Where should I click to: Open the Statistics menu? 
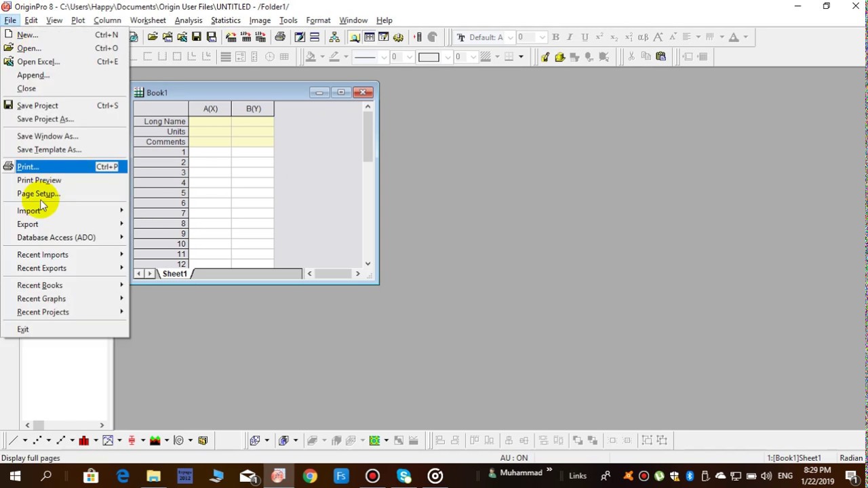pyautogui.click(x=226, y=20)
